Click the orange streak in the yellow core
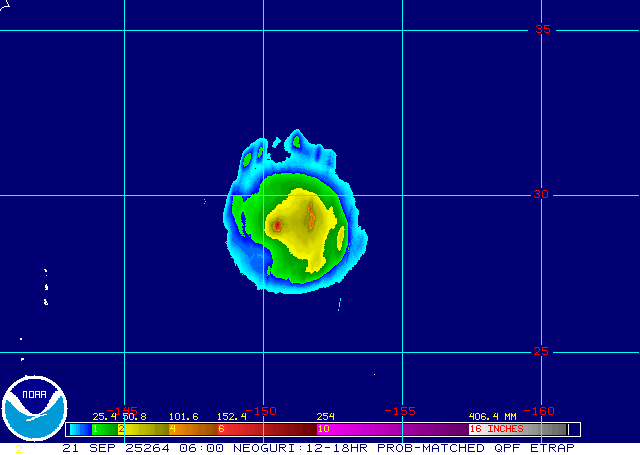 point(311,215)
